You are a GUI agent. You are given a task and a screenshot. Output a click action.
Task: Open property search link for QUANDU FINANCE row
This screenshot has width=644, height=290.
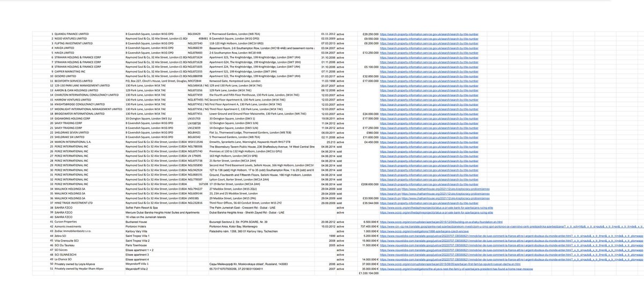tap(430, 33)
